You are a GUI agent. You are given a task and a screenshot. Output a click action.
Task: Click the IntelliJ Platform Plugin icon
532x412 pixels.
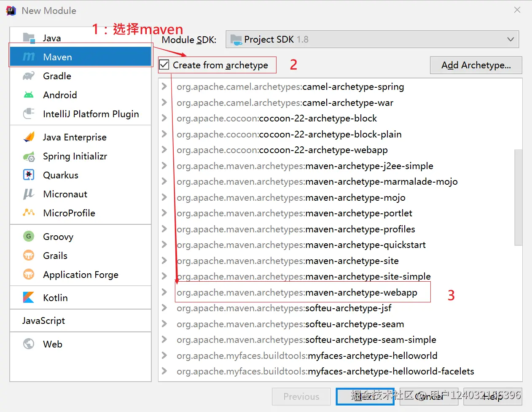[x=29, y=114]
